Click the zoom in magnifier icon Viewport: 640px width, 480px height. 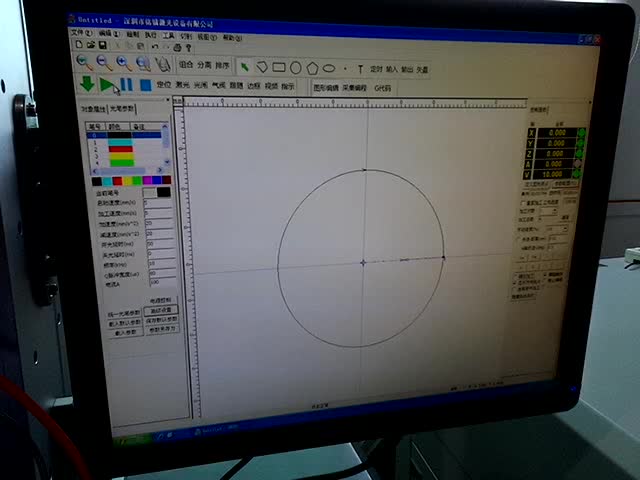coord(87,64)
